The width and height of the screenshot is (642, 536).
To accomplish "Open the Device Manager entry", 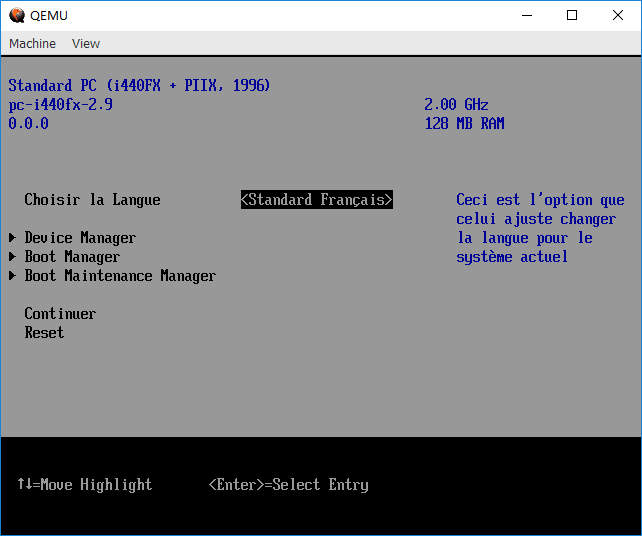I will click(80, 237).
